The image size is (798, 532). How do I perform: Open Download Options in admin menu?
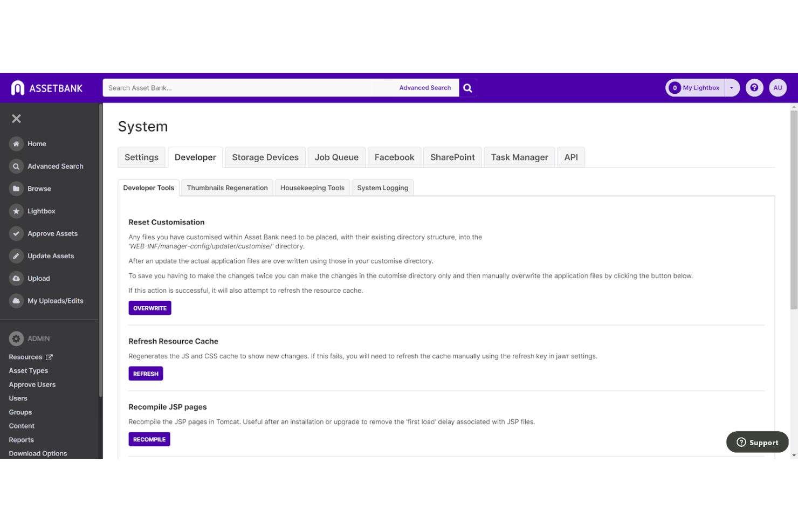click(38, 454)
